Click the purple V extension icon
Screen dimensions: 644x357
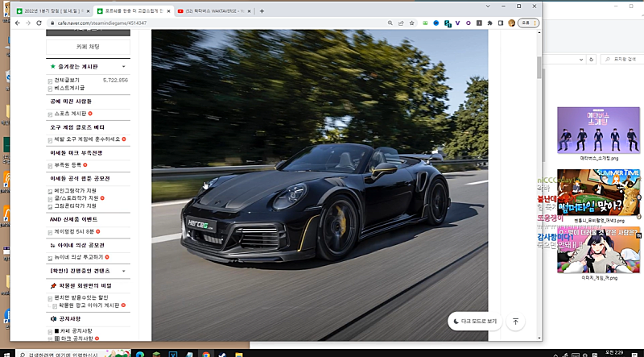coord(457,23)
